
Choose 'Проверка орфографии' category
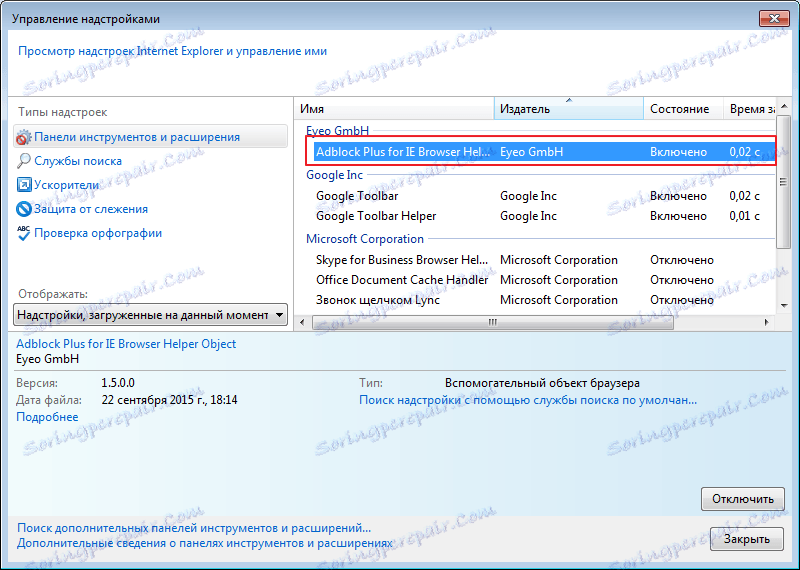(x=98, y=233)
